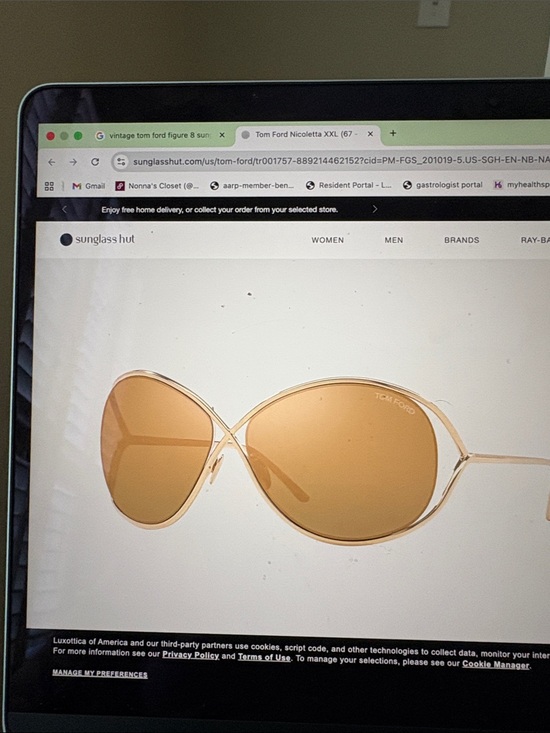The image size is (550, 733).
Task: Open Nonna's Closet bookmark
Action: pos(157,186)
